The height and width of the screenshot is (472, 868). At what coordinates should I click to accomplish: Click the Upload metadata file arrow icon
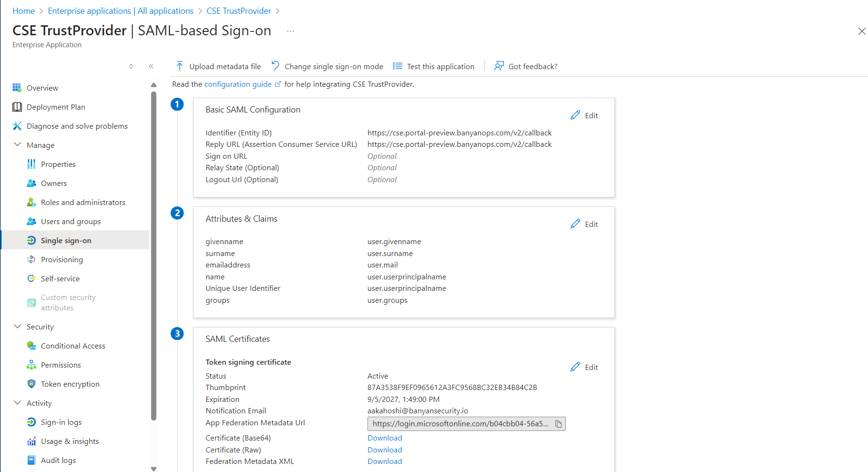(180, 66)
